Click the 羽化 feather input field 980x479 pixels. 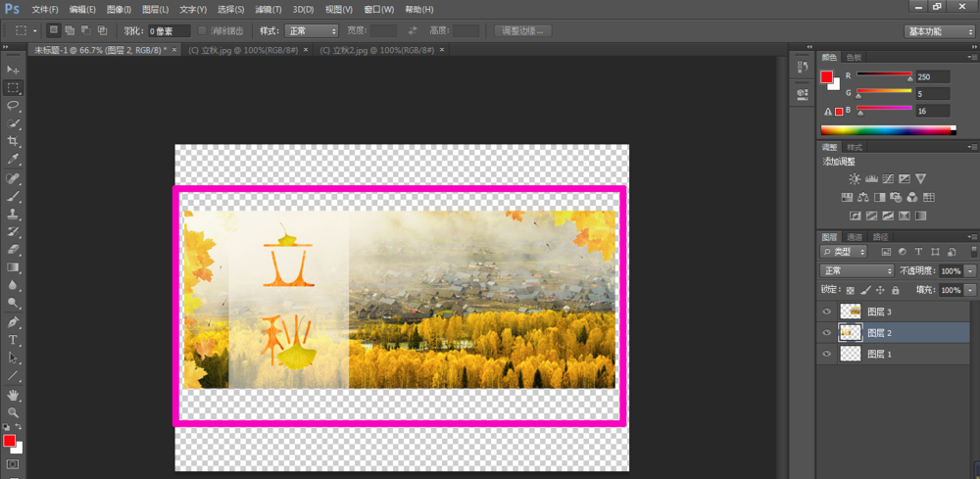coord(170,31)
